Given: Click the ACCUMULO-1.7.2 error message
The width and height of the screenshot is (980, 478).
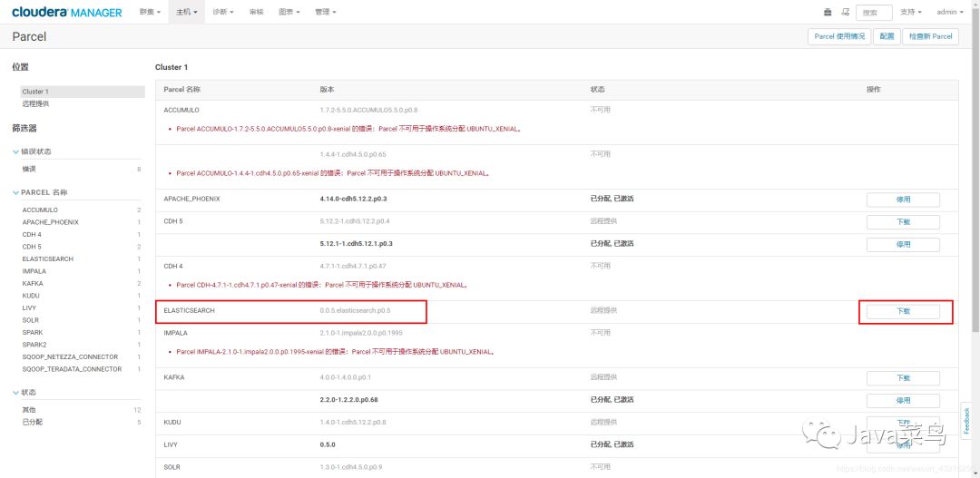Looking at the screenshot, I should (x=349, y=130).
